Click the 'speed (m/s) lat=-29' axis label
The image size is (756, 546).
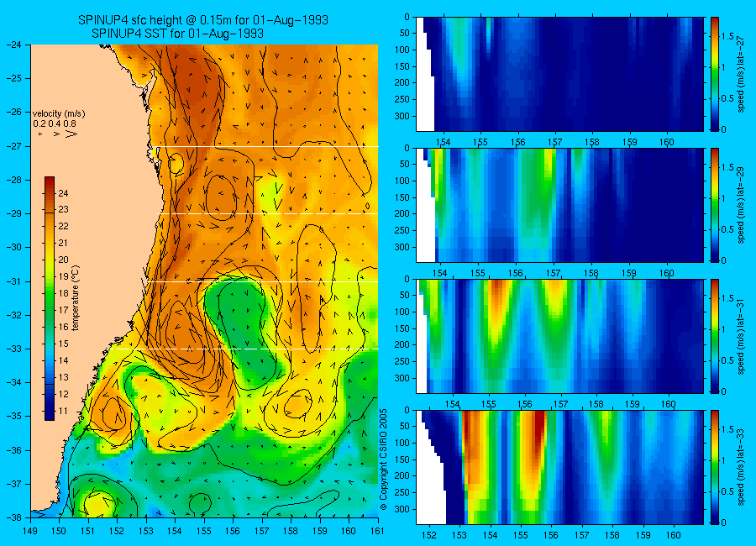[x=742, y=206]
